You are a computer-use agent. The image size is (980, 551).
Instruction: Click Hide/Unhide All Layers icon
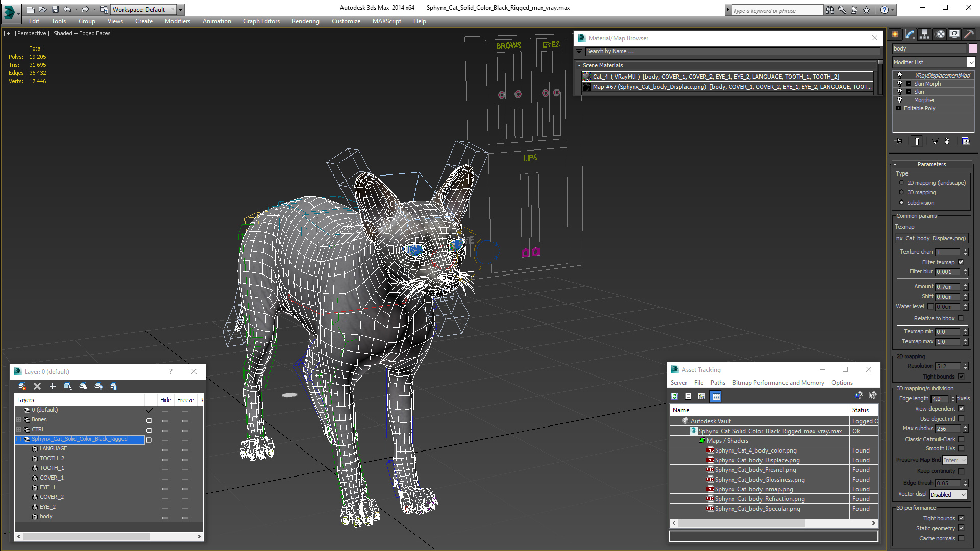tap(99, 386)
